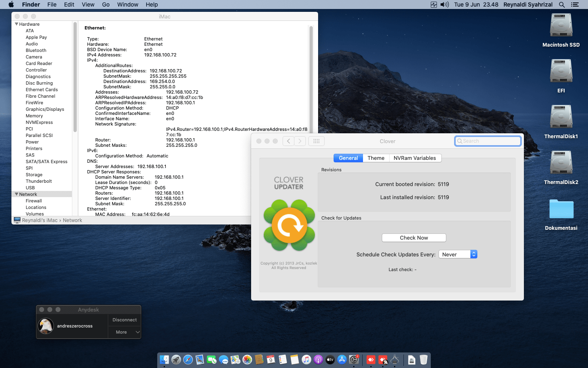Screen dimensions: 588x368
Task: Click the System Information sidebar scrollbar
Action: [75, 77]
